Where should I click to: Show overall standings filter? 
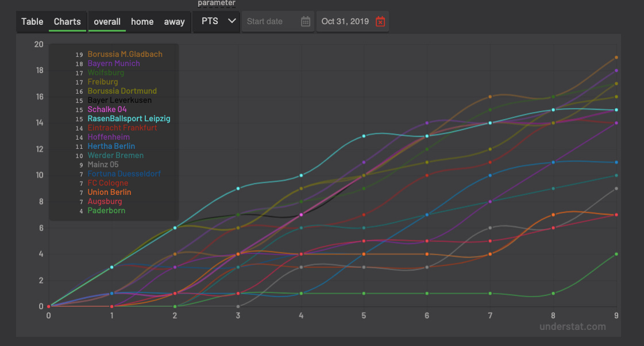coord(107,21)
